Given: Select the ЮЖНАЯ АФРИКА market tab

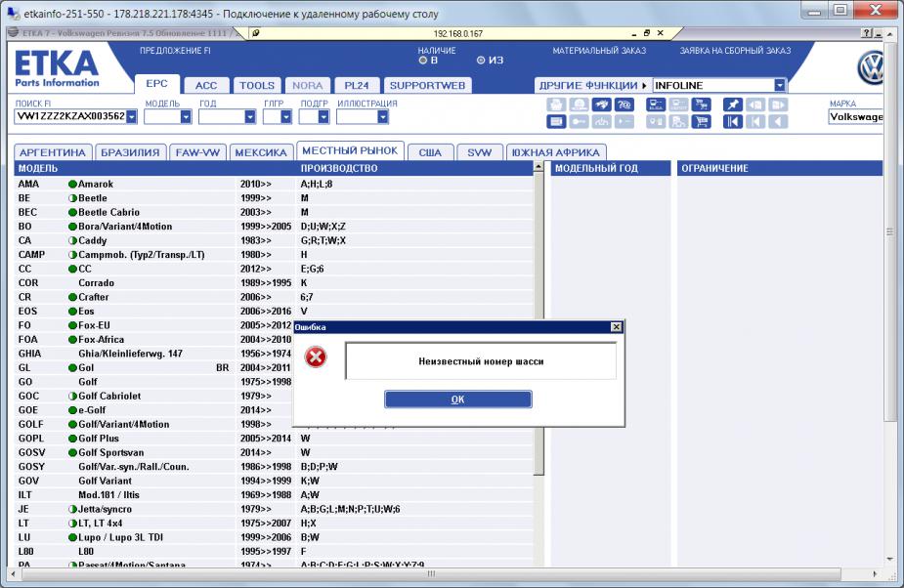Looking at the screenshot, I should point(556,152).
